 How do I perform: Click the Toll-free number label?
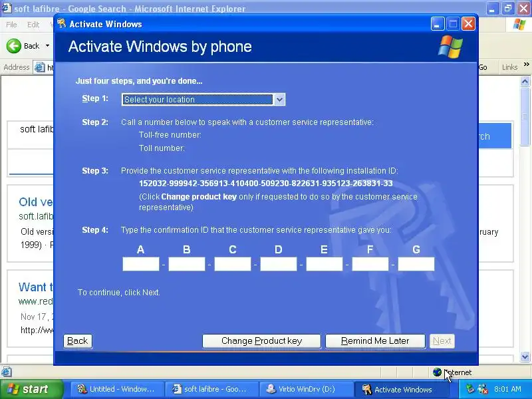[170, 135]
